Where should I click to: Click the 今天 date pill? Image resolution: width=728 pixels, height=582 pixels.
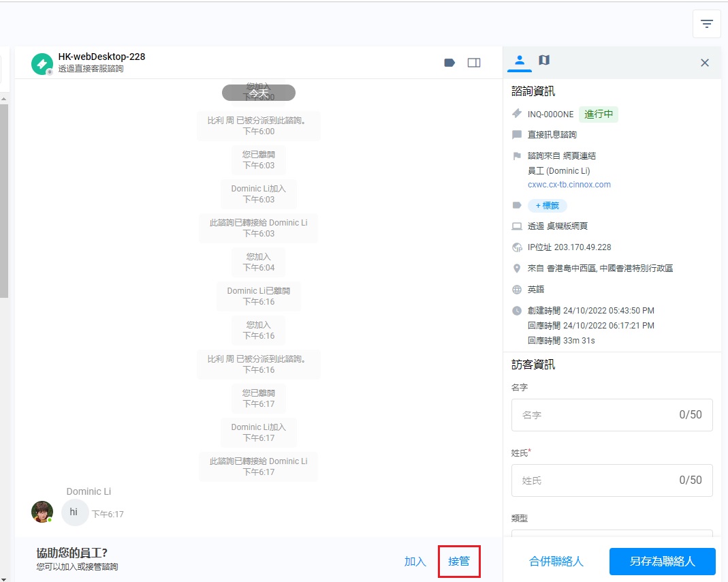coord(259,93)
